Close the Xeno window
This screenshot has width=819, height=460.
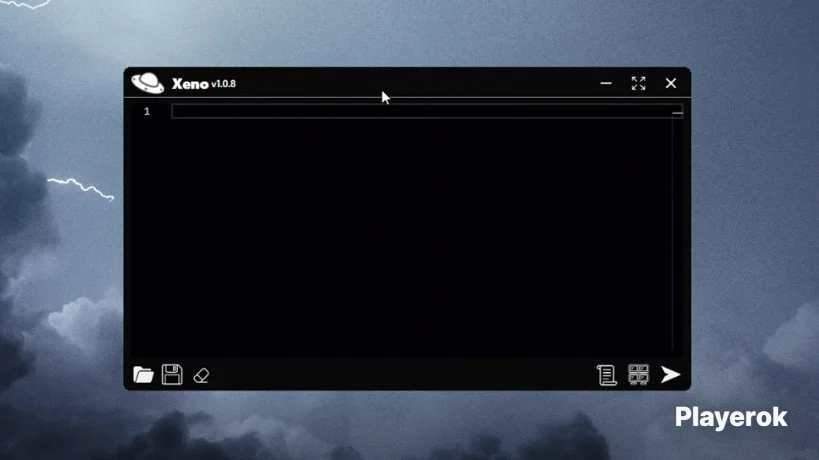pyautogui.click(x=671, y=83)
